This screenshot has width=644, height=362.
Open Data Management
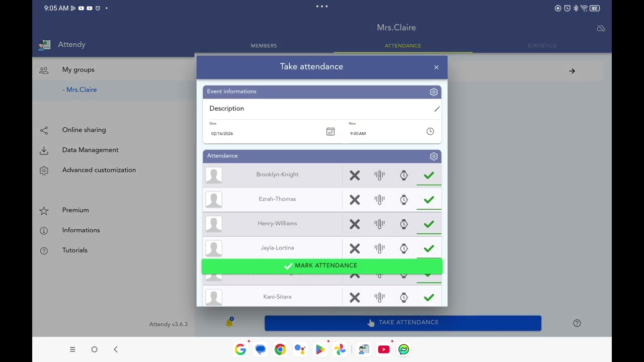[x=91, y=150]
